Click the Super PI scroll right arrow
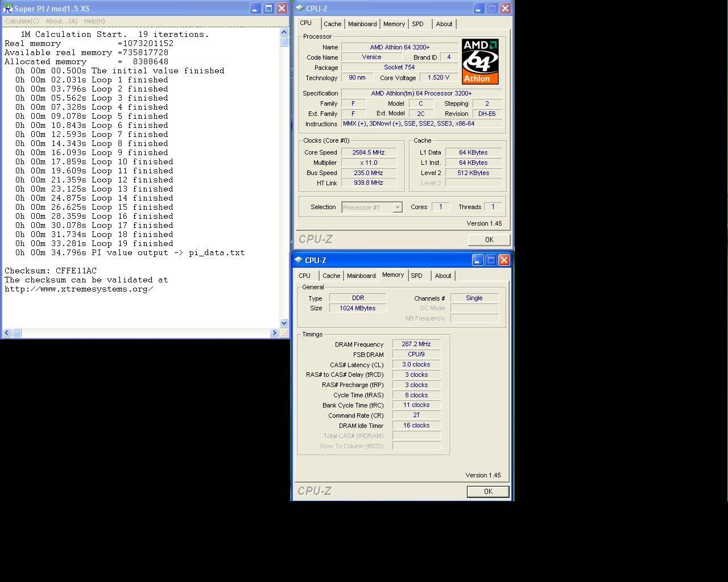Image resolution: width=728 pixels, height=582 pixels. tap(275, 333)
